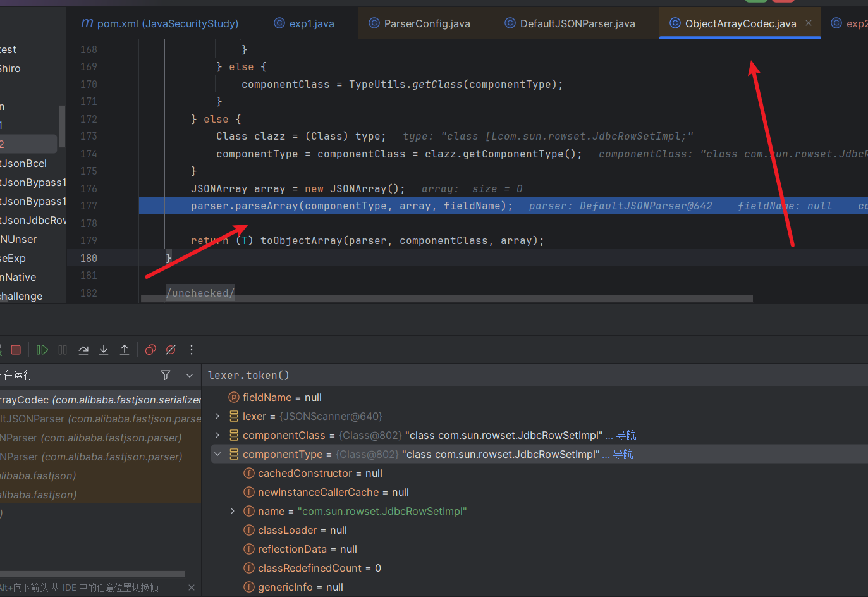The height and width of the screenshot is (597, 868).
Task: Filter the thread frames list
Action: click(x=166, y=375)
